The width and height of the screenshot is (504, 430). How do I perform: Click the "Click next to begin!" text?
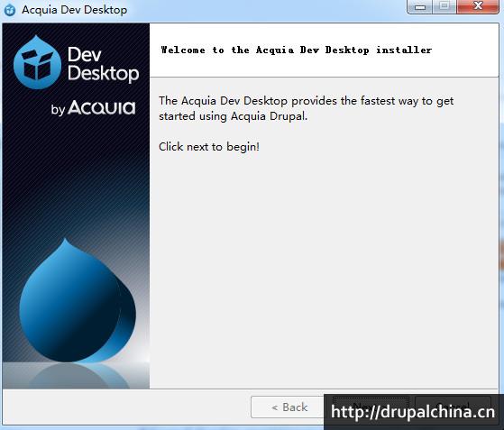[209, 147]
